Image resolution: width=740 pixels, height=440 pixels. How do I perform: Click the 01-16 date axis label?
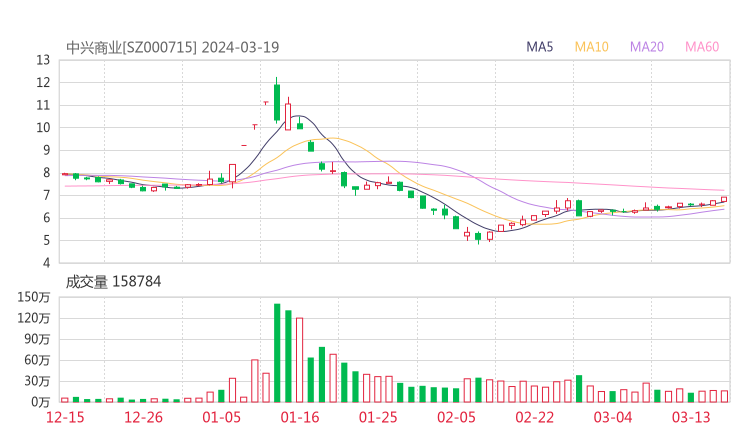pyautogui.click(x=300, y=417)
